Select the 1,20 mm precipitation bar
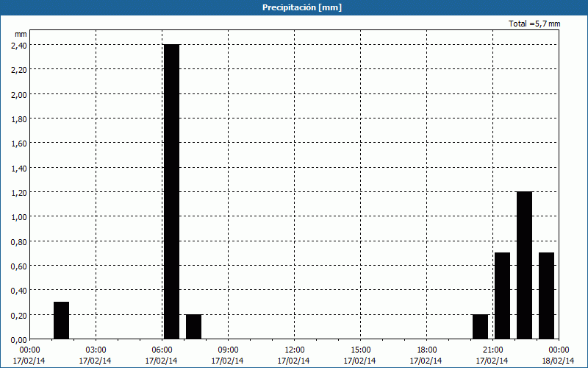Image resolution: width=588 pixels, height=368 pixels. pyautogui.click(x=524, y=265)
